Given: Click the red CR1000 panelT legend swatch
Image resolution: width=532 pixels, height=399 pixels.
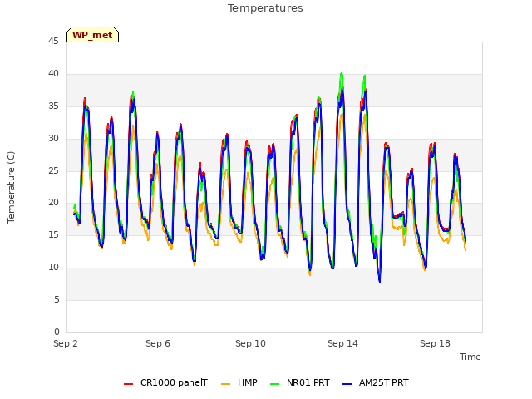Looking at the screenshot, I should click(x=128, y=384).
